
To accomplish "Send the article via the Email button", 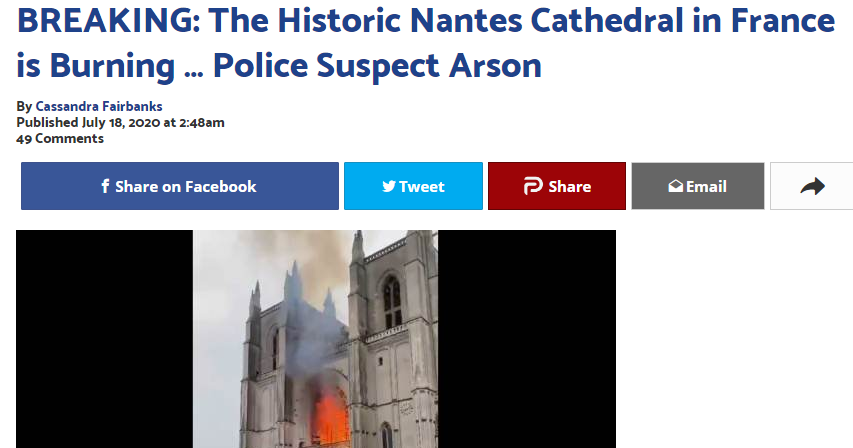I will pyautogui.click(x=698, y=186).
